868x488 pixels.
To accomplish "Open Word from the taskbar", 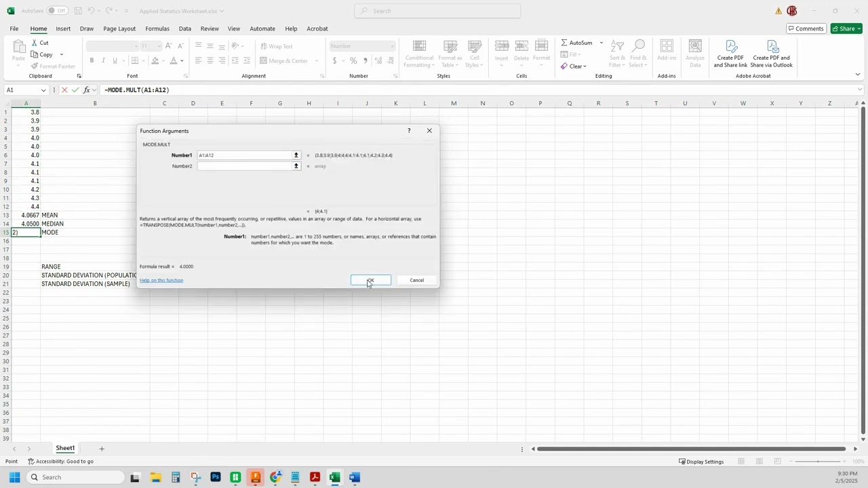I will 354,477.
